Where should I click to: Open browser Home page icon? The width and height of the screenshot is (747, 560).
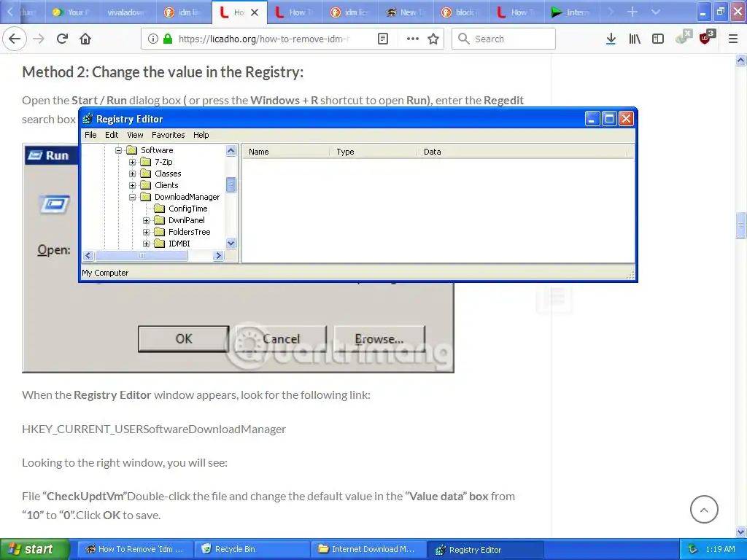click(85, 39)
